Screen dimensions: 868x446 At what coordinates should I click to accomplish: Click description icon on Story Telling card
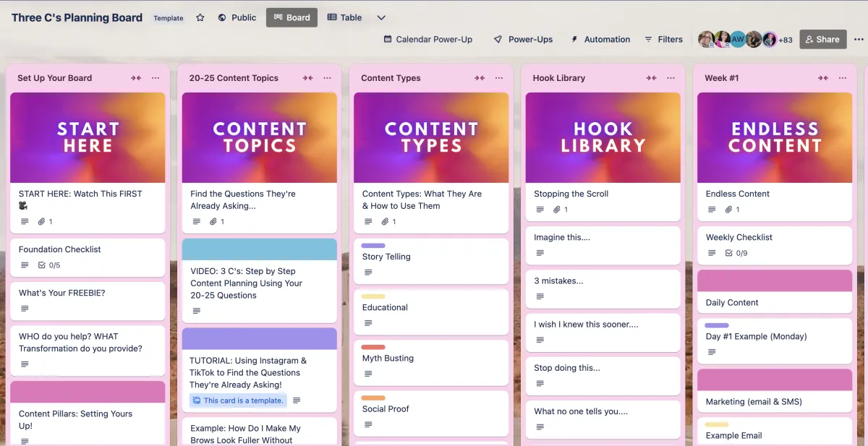point(369,273)
